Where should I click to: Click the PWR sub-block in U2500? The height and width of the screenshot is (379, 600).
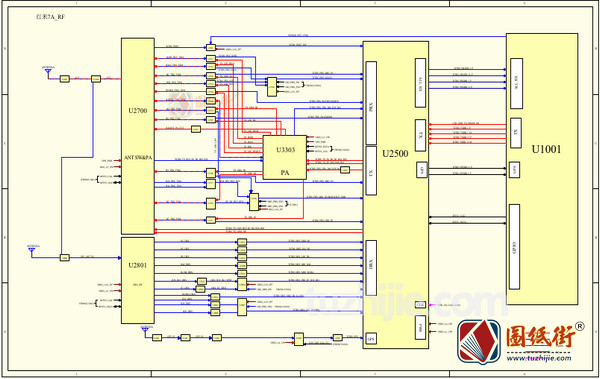click(421, 327)
